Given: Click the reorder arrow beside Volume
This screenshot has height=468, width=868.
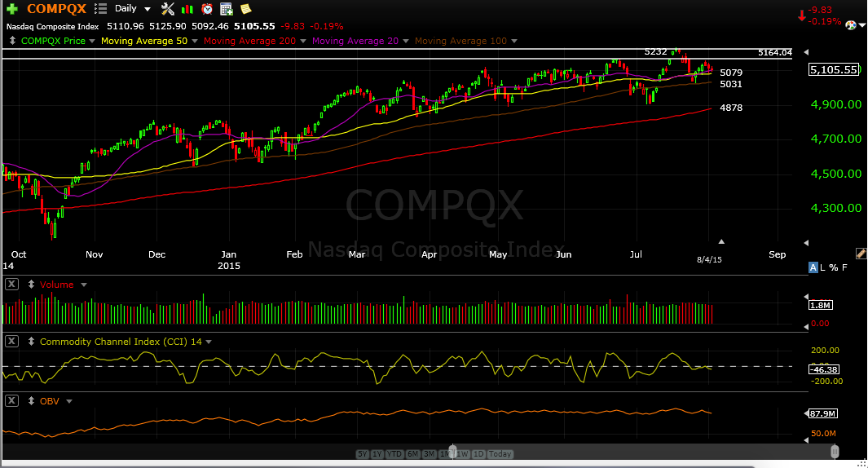Looking at the screenshot, I should (x=32, y=284).
